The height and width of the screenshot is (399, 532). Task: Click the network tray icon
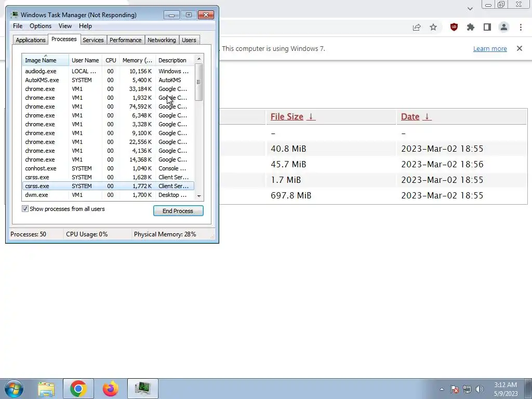pos(467,389)
